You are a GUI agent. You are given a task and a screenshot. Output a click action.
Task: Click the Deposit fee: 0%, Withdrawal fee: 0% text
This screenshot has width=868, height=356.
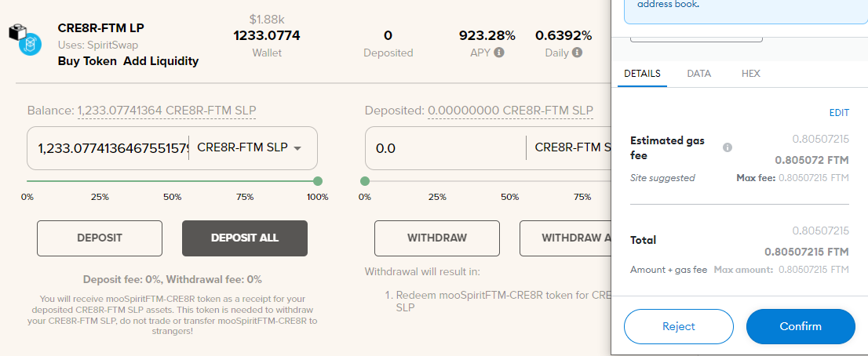click(x=172, y=279)
